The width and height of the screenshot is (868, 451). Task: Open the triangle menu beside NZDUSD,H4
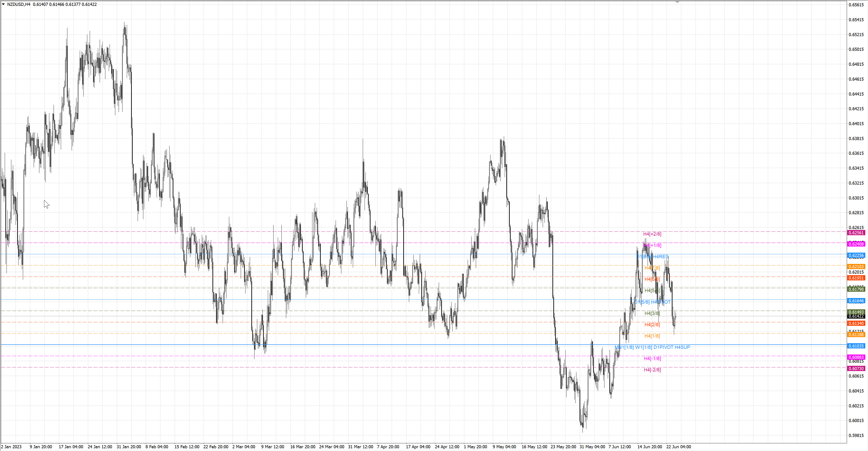[3, 4]
